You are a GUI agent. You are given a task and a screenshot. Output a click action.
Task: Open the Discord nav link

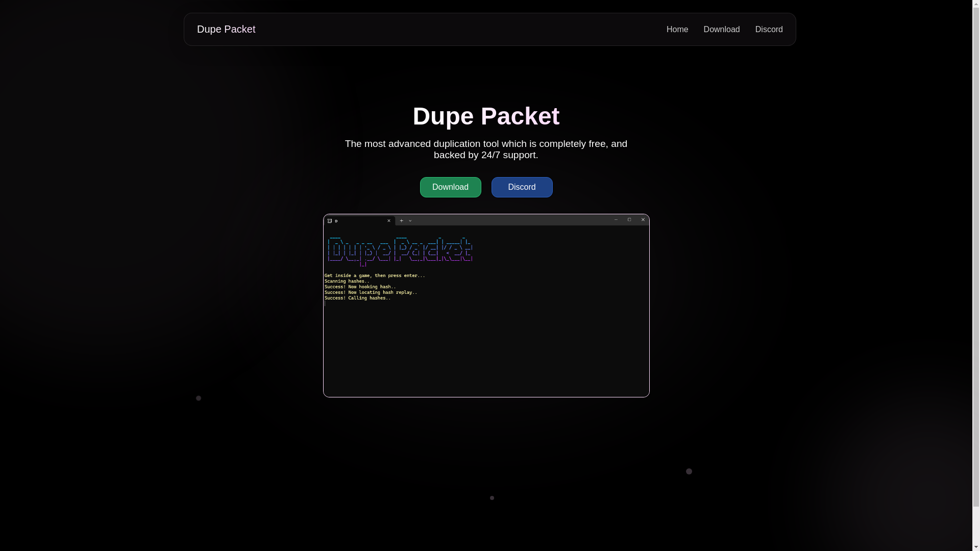coord(769,30)
